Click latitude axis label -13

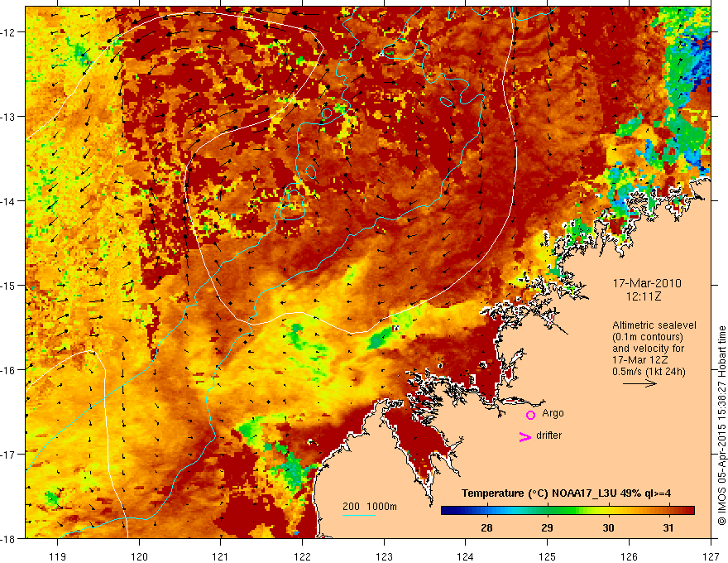pyautogui.click(x=8, y=117)
